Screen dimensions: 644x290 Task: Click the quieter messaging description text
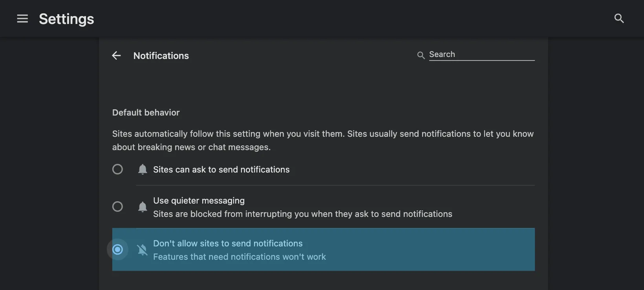(x=302, y=214)
